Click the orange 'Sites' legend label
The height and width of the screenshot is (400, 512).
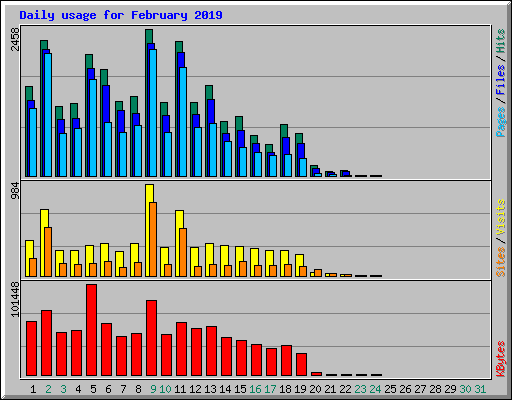pyautogui.click(x=501, y=262)
